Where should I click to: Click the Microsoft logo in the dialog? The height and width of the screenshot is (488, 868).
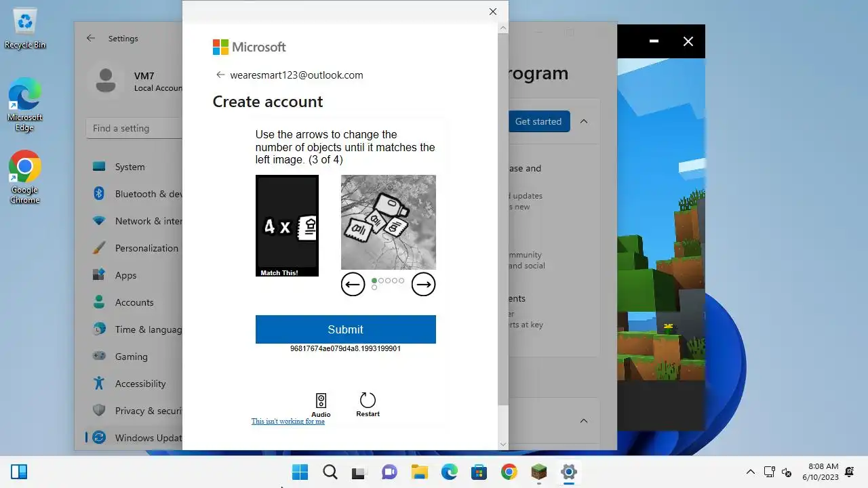click(249, 47)
